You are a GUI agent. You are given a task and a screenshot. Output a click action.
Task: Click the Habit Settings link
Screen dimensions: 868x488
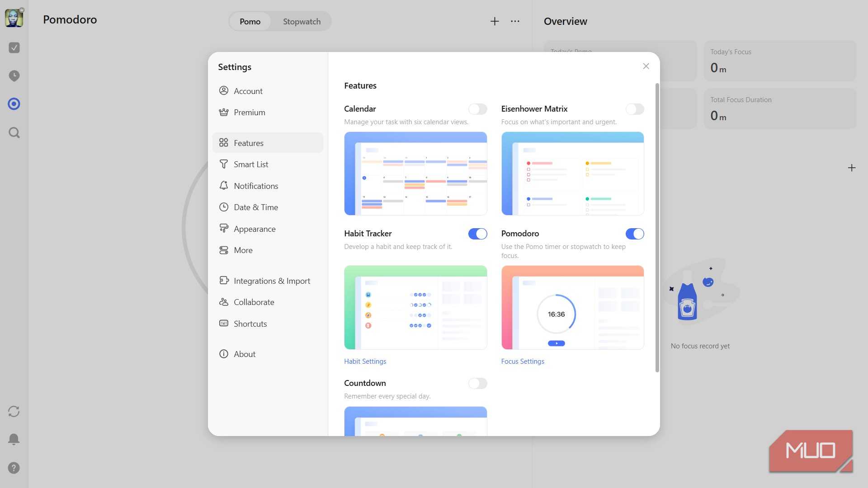[365, 361]
